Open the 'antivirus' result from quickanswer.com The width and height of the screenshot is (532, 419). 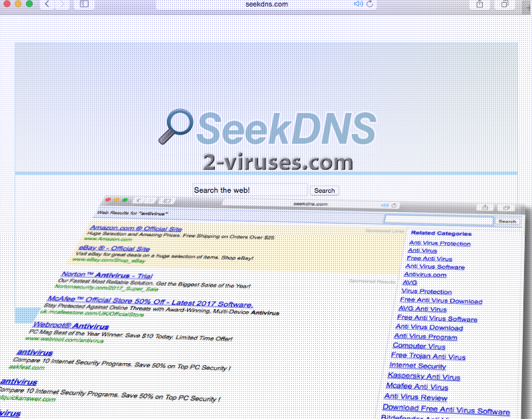tap(19, 382)
